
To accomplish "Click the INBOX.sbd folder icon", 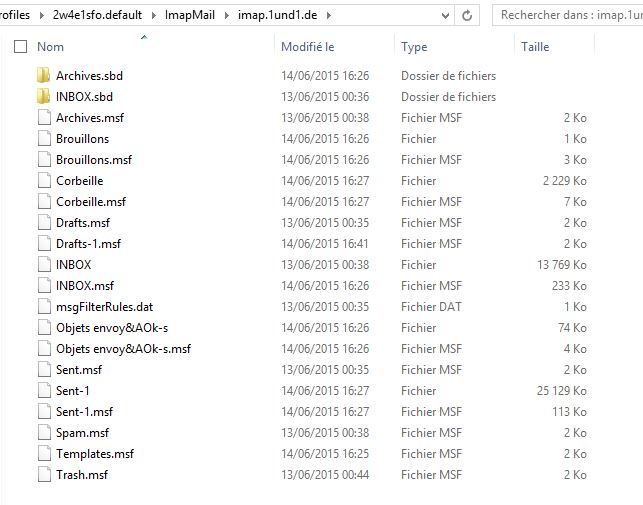I will click(43, 97).
